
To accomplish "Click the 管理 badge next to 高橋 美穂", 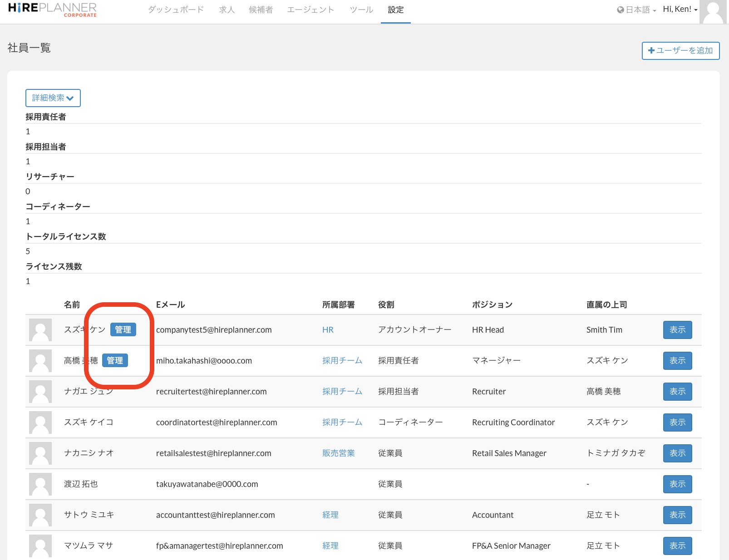I will [x=115, y=361].
